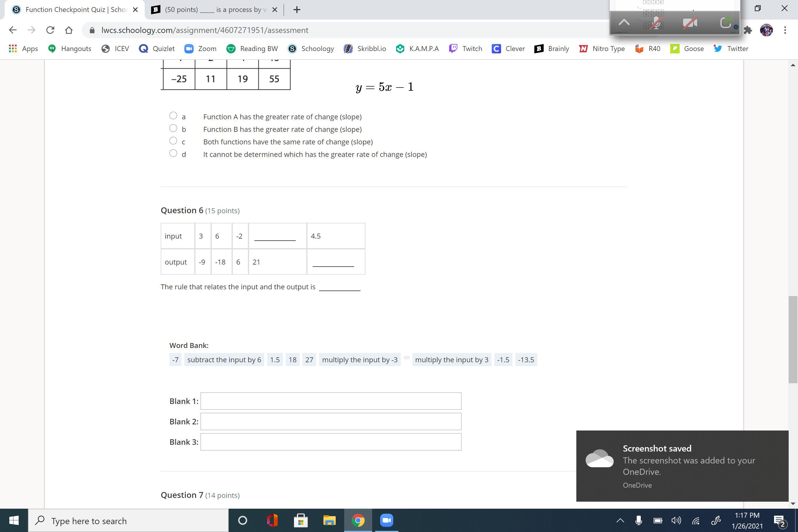Open the Chrome three-dot menu
Image resolution: width=798 pixels, height=532 pixels.
click(785, 30)
